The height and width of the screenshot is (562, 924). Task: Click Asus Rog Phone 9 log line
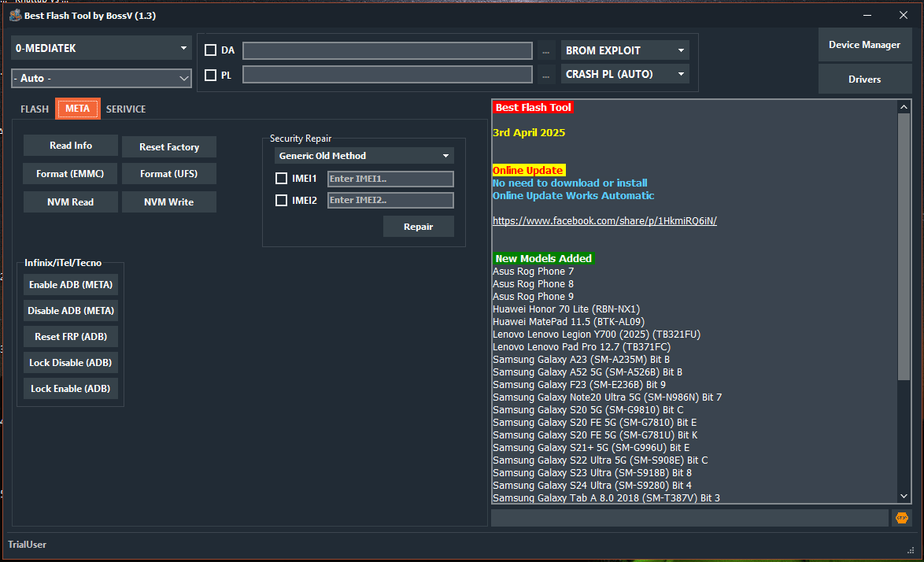[534, 296]
